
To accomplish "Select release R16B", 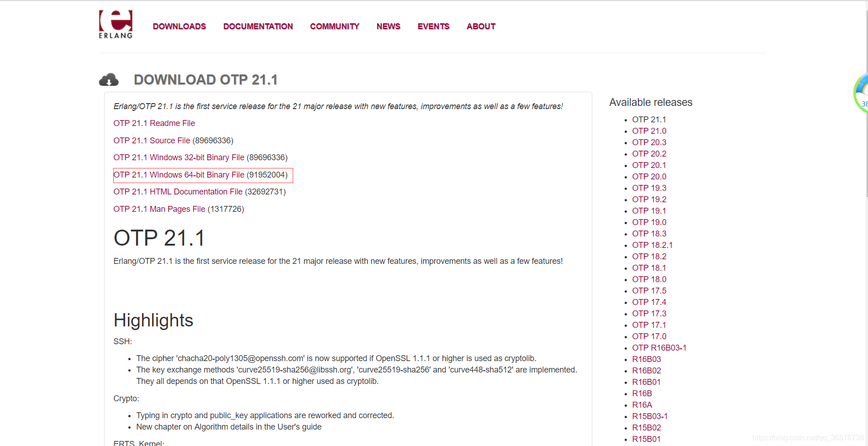I will pos(642,394).
